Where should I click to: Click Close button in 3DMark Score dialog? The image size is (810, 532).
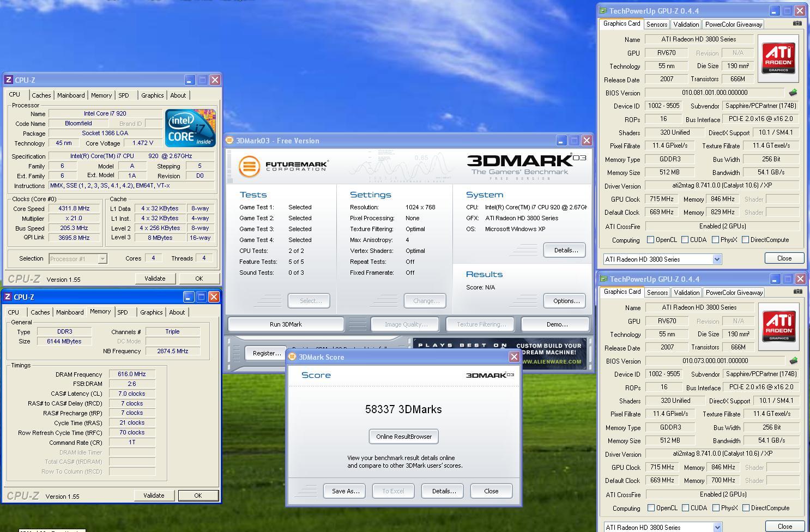click(491, 491)
